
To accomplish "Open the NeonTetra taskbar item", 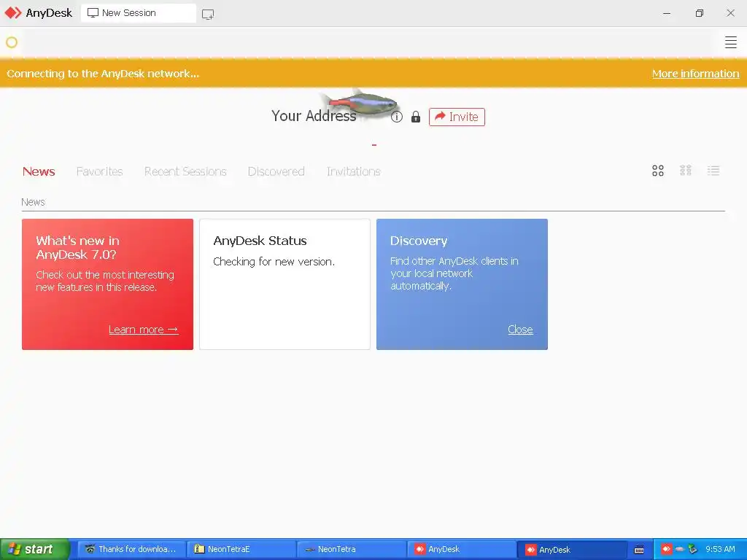I will point(351,550).
